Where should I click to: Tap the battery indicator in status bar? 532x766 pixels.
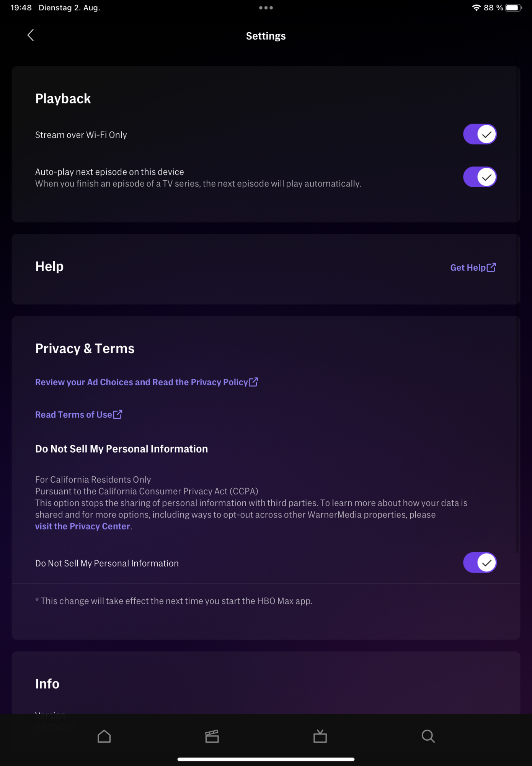point(513,8)
